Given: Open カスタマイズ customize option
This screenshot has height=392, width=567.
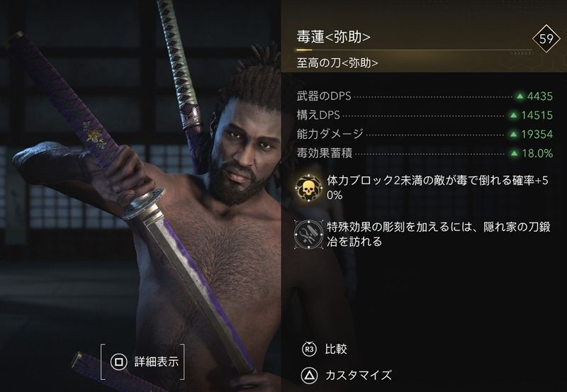Looking at the screenshot, I should pos(359,376).
